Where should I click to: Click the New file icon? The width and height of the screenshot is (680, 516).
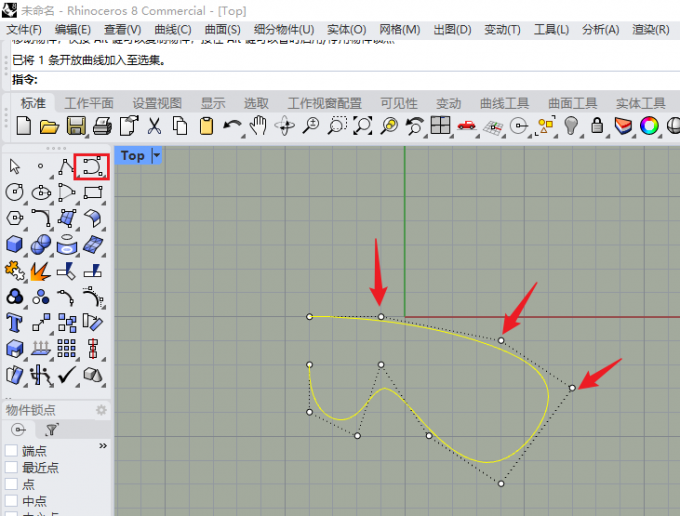pos(23,126)
